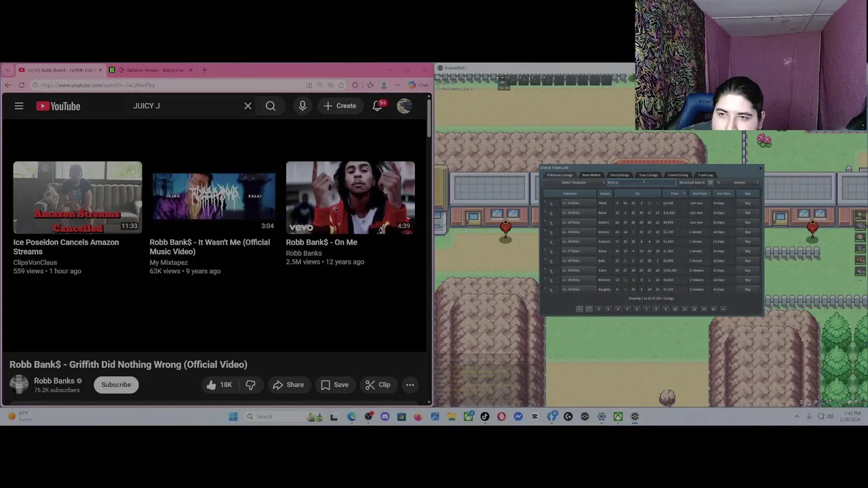Open the more actions ellipsis under video
The height and width of the screenshot is (488, 868).
[x=410, y=384]
